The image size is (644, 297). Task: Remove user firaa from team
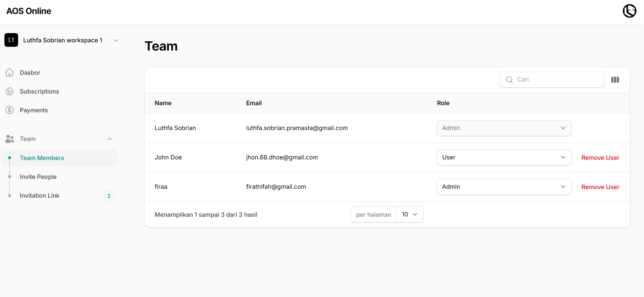coord(600,187)
